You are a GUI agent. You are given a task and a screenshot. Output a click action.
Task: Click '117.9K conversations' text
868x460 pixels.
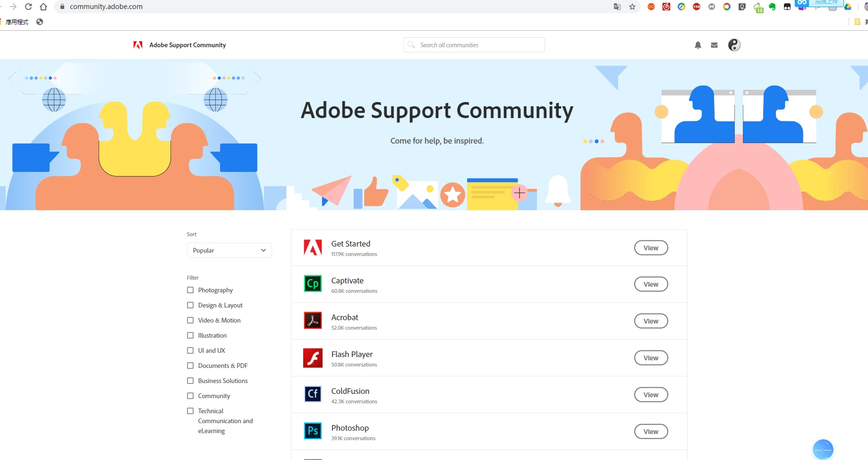click(354, 254)
